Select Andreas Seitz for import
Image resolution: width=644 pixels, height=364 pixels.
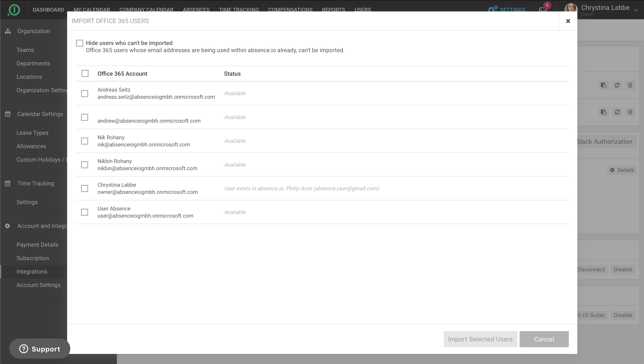(x=85, y=94)
